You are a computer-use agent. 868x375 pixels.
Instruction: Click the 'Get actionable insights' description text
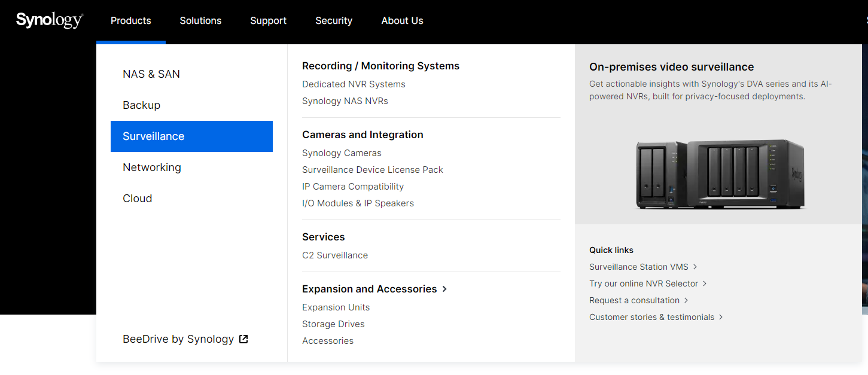pyautogui.click(x=711, y=90)
